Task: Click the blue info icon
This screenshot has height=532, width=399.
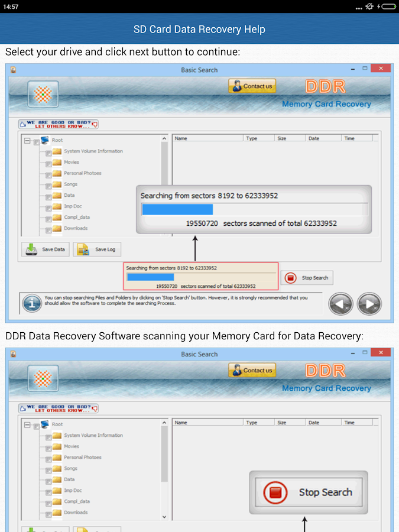Action: click(32, 303)
